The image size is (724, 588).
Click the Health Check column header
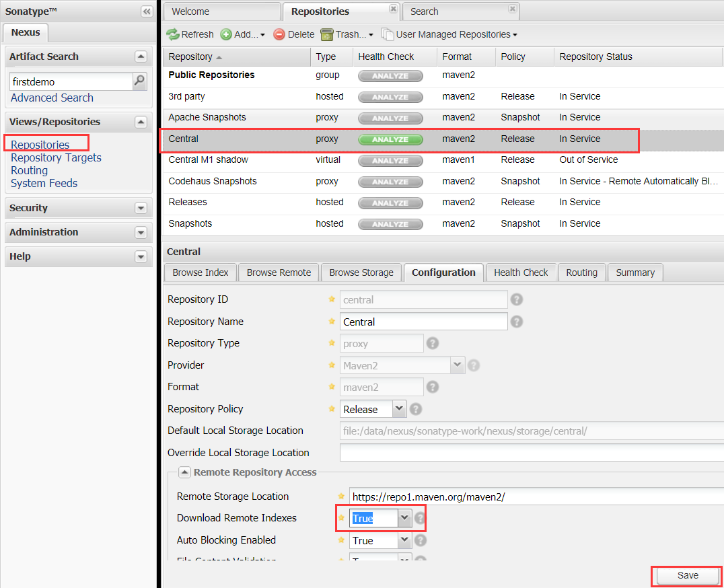click(395, 57)
